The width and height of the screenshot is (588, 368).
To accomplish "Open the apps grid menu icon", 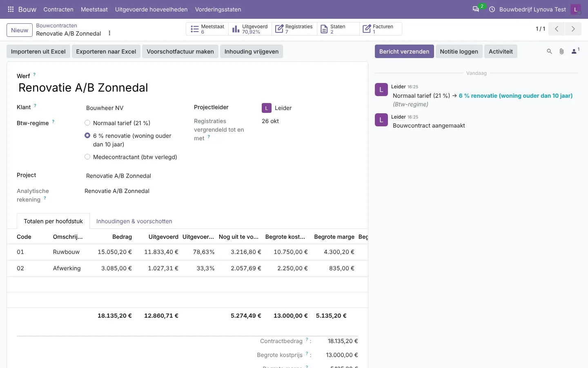I will click(x=11, y=9).
